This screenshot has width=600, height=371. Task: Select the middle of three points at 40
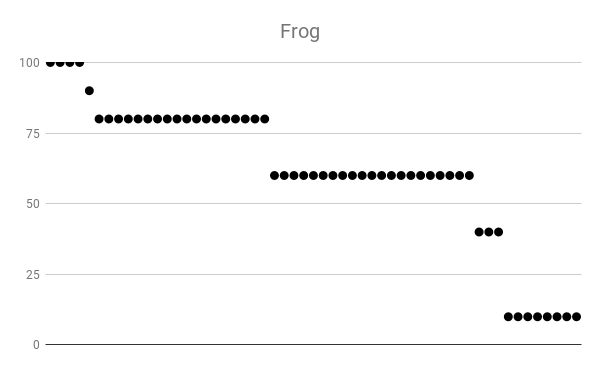[x=489, y=232]
